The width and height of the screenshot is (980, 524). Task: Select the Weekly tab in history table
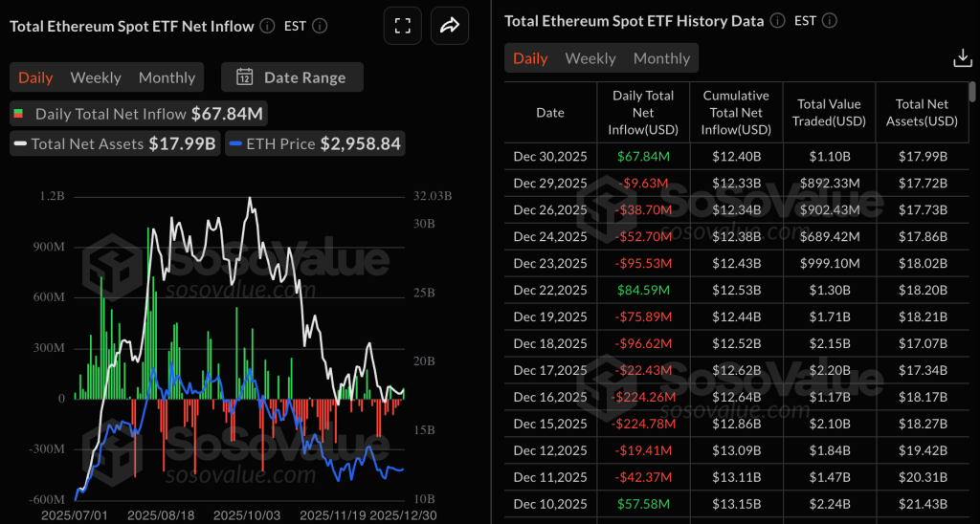pyautogui.click(x=590, y=58)
